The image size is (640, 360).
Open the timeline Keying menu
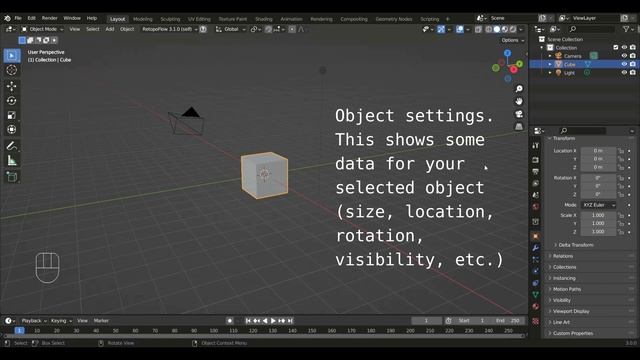tap(61, 321)
